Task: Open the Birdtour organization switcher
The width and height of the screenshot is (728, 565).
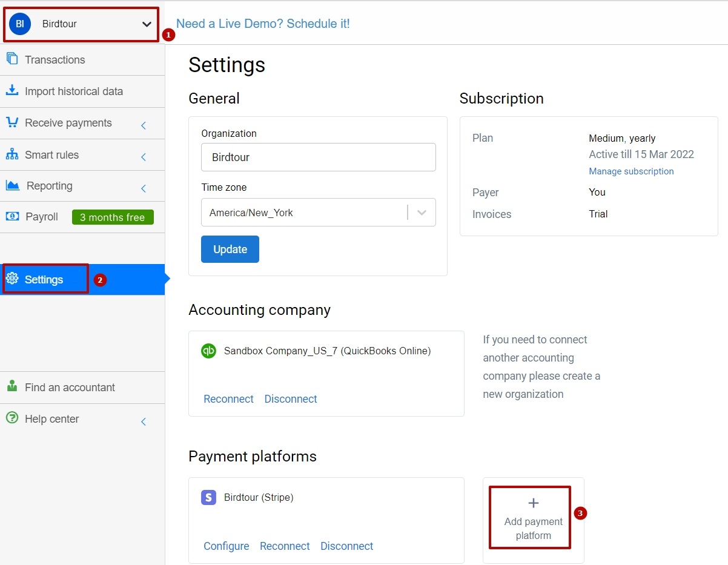Action: 80,24
